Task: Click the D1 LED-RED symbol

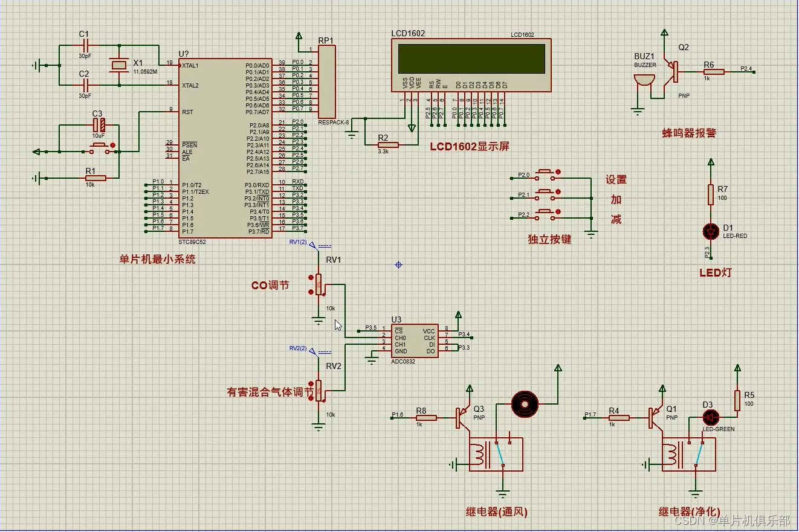Action: coord(711,231)
